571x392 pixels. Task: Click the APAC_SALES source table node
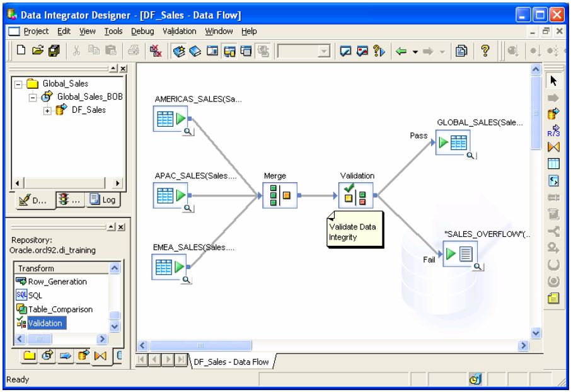coord(170,195)
